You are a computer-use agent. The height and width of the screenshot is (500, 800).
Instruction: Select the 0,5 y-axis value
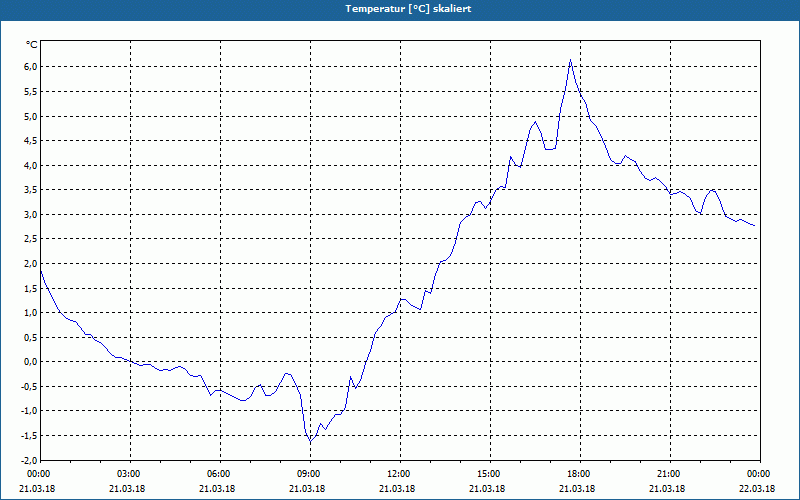pyautogui.click(x=30, y=337)
